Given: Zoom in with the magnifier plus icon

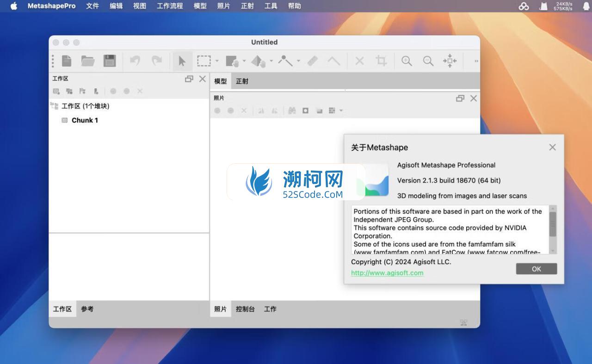Looking at the screenshot, I should point(407,61).
